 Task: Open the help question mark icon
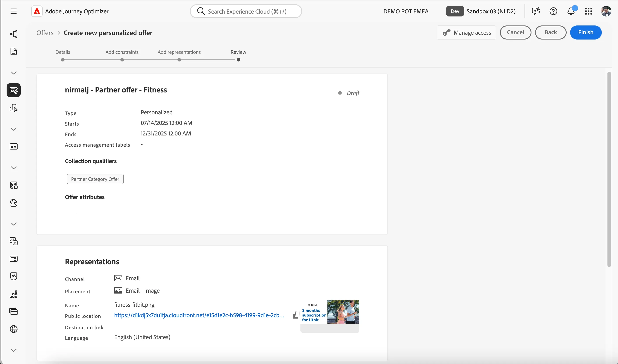pyautogui.click(x=553, y=11)
